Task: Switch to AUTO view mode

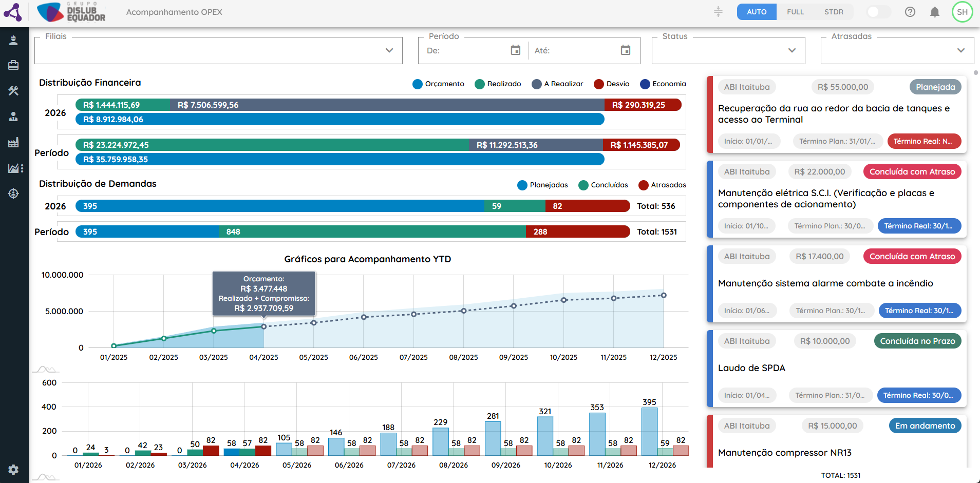Action: (x=757, y=12)
